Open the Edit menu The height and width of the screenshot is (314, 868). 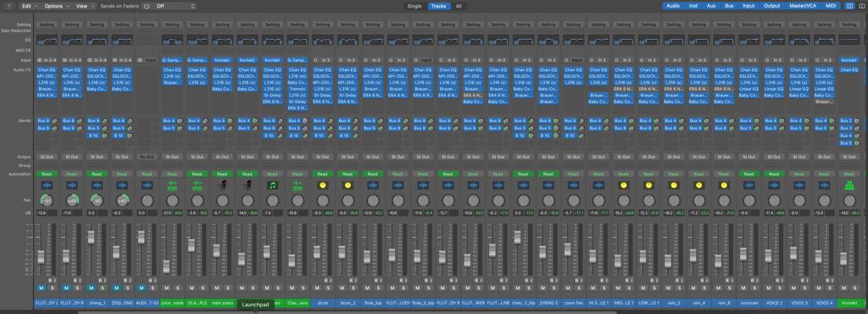coord(30,6)
